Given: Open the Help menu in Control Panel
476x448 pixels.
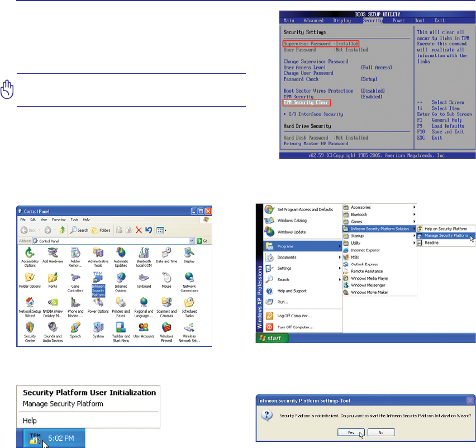Looking at the screenshot, I should pyautogui.click(x=86, y=220).
